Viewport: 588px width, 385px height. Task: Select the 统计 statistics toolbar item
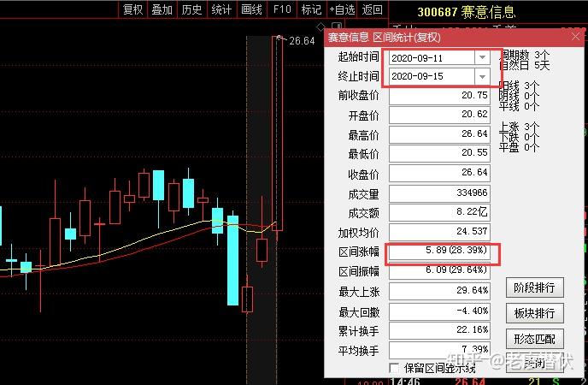tap(221, 9)
